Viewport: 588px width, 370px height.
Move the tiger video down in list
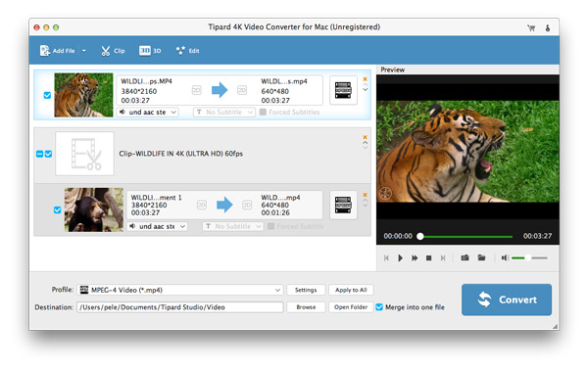coord(365,90)
